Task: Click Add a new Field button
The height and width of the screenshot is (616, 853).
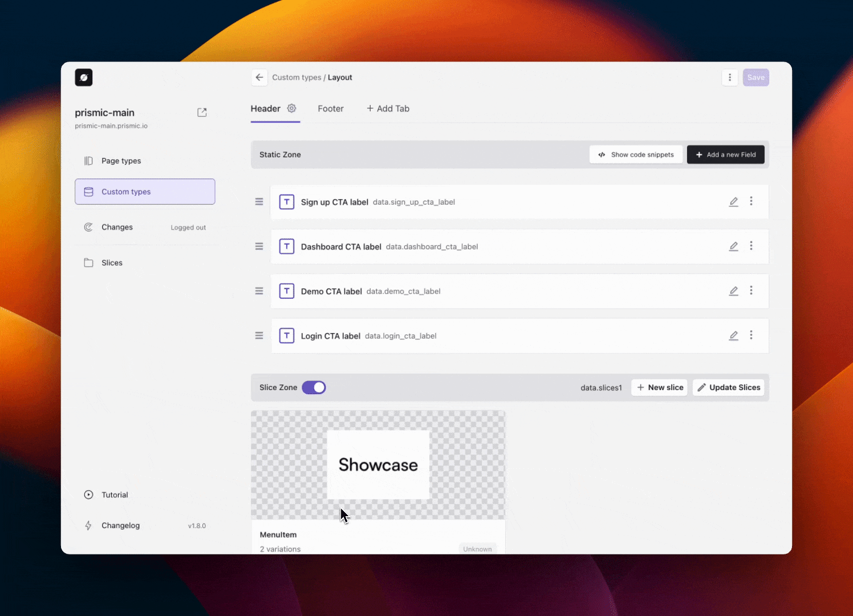Action: 725,155
